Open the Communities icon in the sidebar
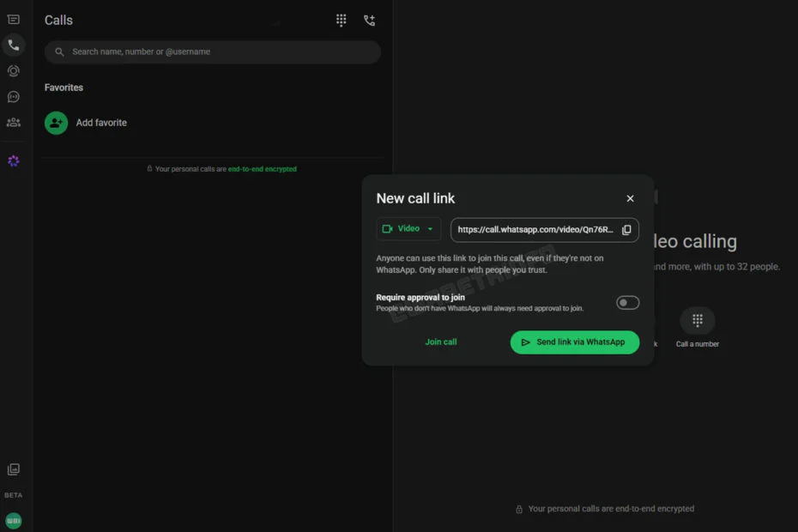Image resolution: width=798 pixels, height=532 pixels. [13, 122]
